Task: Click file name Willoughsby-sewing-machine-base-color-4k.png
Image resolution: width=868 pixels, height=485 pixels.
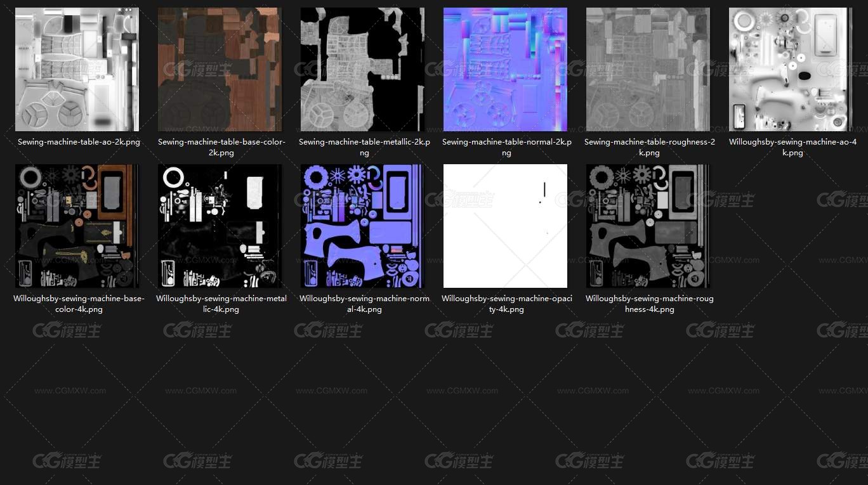Action: click(x=79, y=304)
